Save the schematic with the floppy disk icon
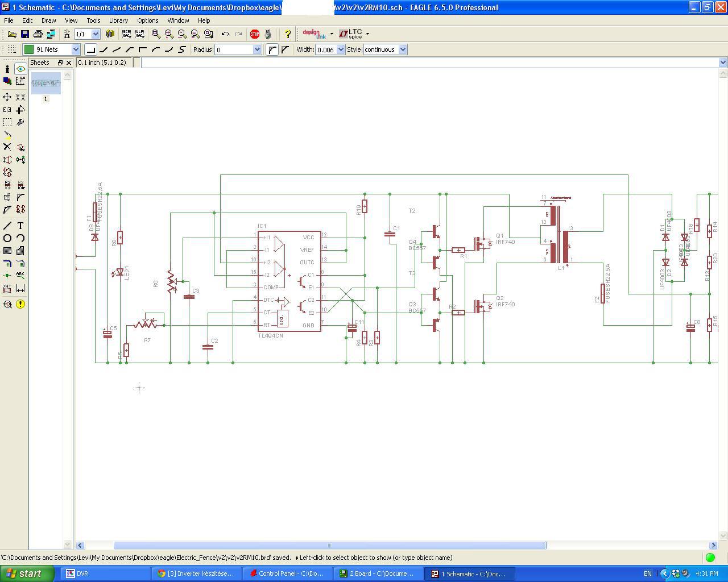 click(24, 34)
